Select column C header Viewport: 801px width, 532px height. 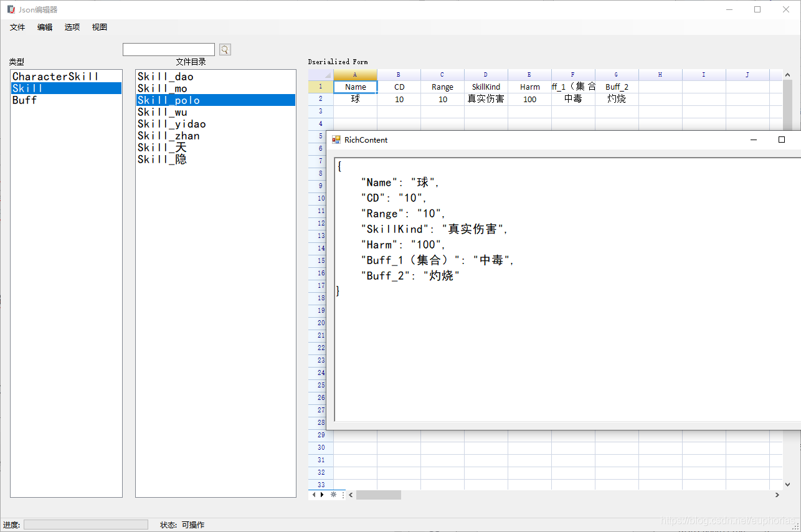(442, 75)
